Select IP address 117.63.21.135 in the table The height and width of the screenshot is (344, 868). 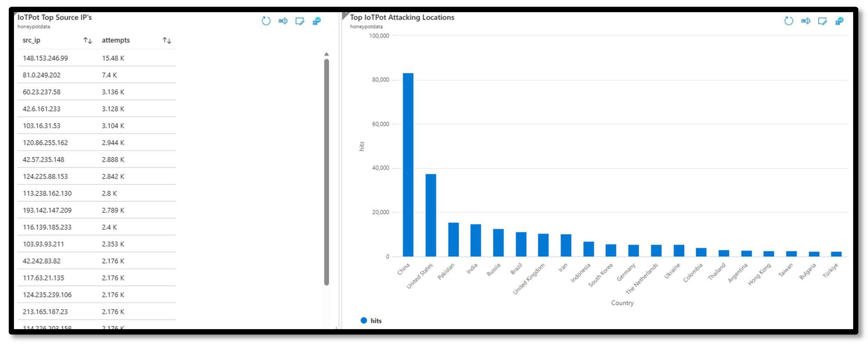point(43,278)
